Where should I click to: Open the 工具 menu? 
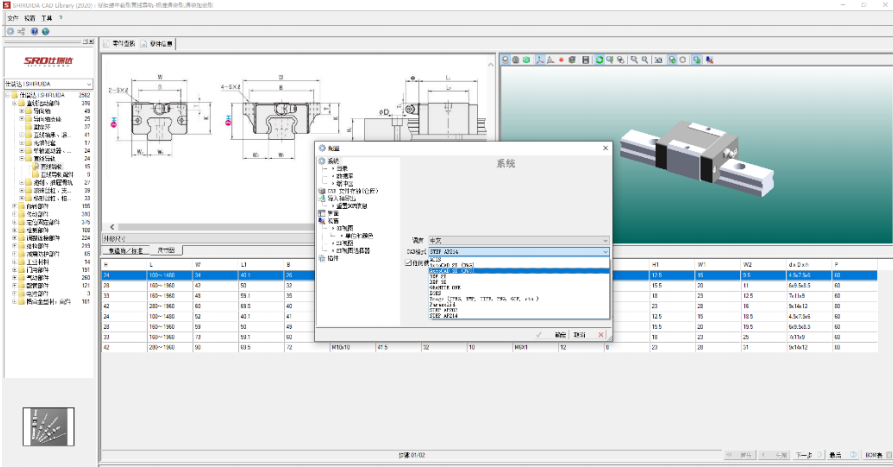[47, 18]
